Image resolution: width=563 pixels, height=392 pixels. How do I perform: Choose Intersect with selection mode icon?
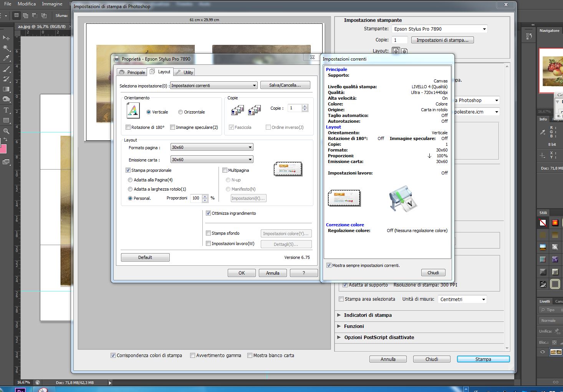click(x=44, y=15)
